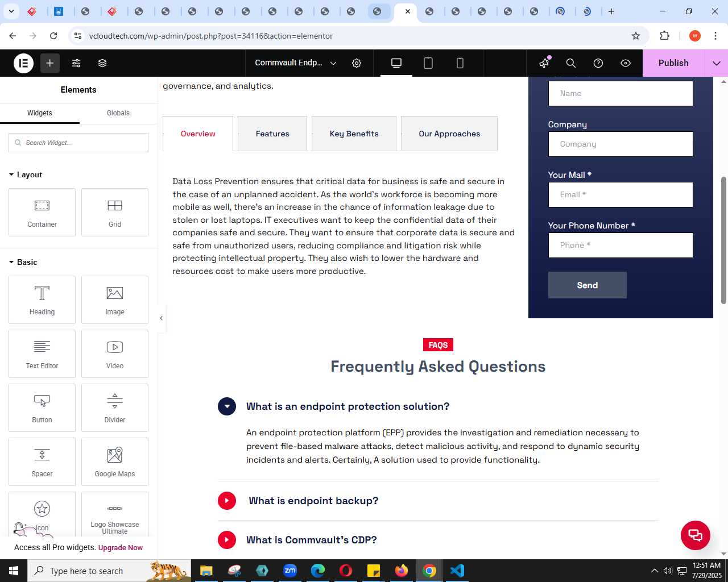Reload the page in Chrome
Screen dimensions: 728x582
click(53, 36)
